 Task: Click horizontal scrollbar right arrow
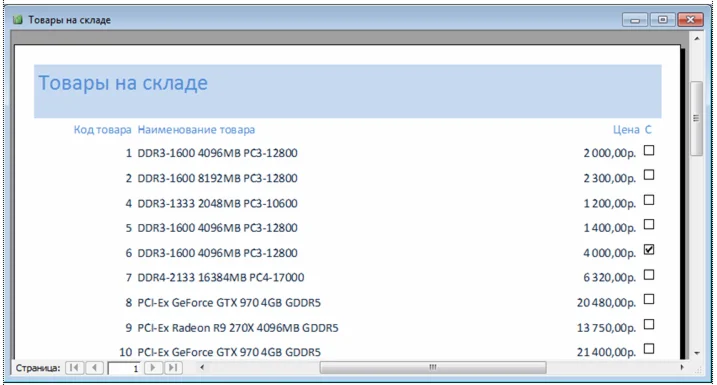682,367
